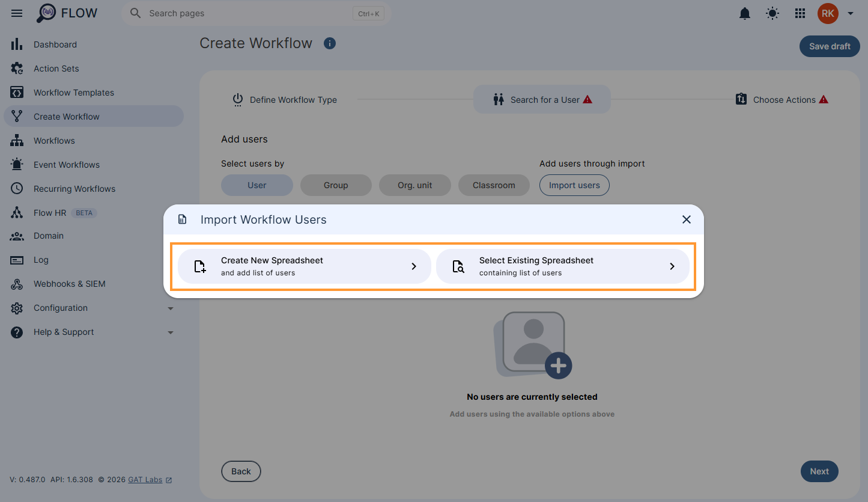
Task: Click the Configuration gear icon
Action: 17,308
